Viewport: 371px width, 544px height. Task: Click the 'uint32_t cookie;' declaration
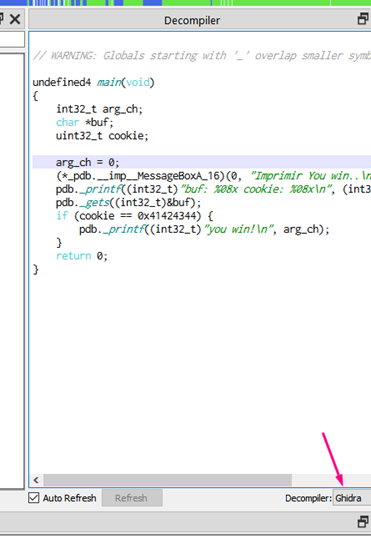pyautogui.click(x=102, y=136)
